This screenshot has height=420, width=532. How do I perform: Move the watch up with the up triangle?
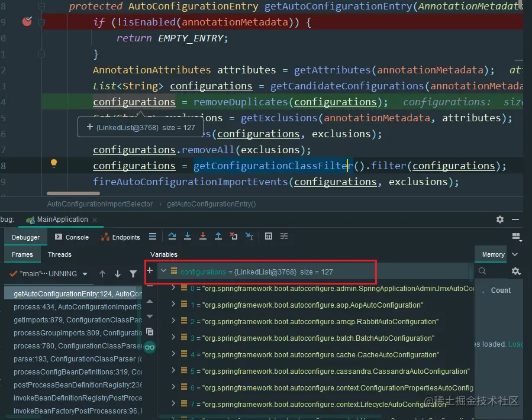(x=150, y=301)
